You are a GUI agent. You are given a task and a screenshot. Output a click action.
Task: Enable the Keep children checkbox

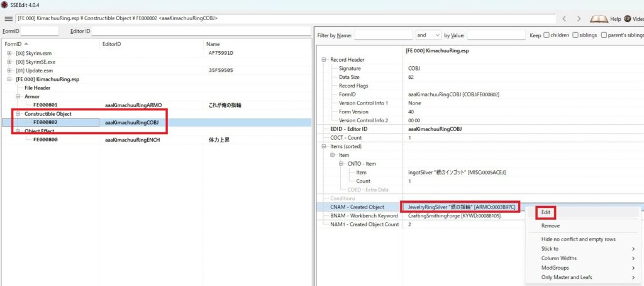click(547, 35)
